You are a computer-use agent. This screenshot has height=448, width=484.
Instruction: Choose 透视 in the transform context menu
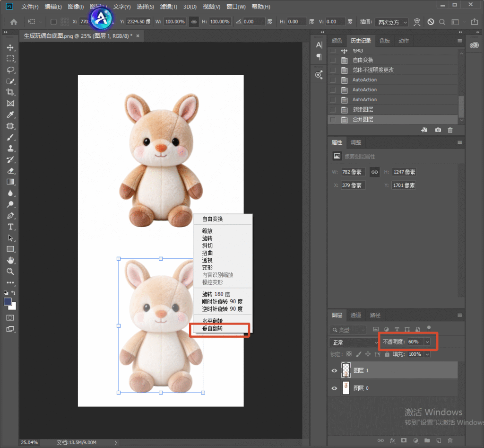pos(223,261)
